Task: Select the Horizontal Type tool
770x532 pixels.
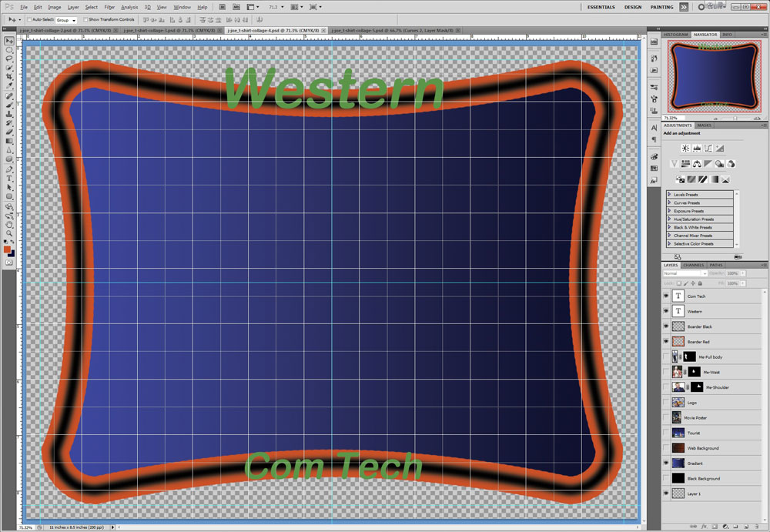Action: 9,178
